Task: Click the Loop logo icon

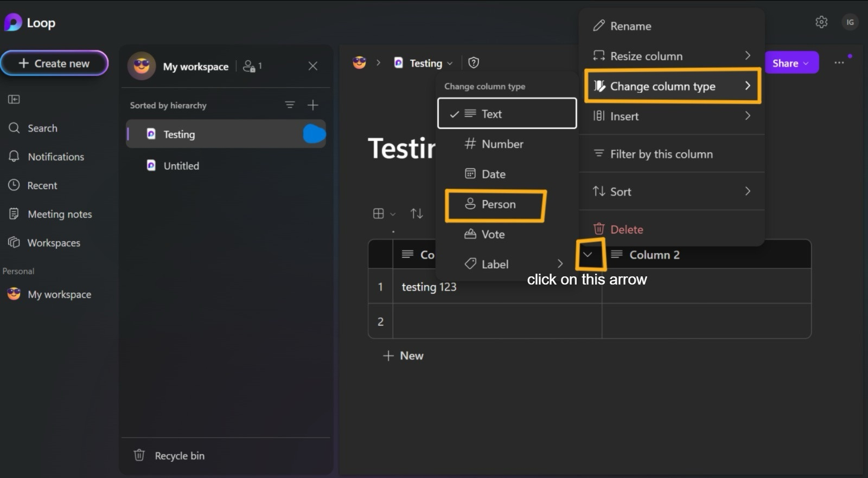Action: tap(13, 22)
